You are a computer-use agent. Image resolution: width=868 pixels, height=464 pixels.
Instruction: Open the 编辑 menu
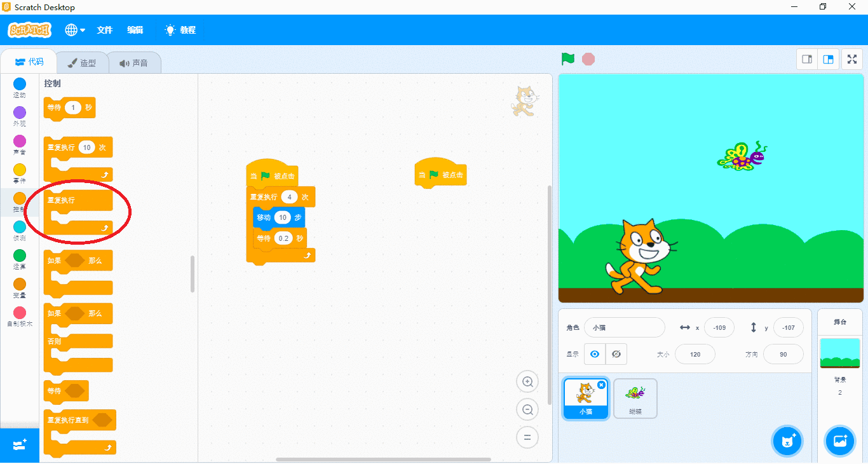click(x=135, y=30)
